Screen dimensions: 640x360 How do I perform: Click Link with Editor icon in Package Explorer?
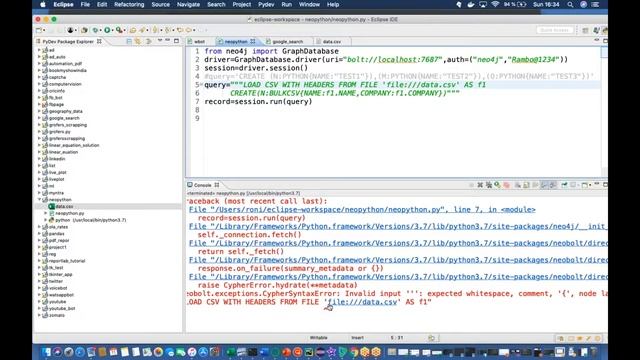coord(138,41)
